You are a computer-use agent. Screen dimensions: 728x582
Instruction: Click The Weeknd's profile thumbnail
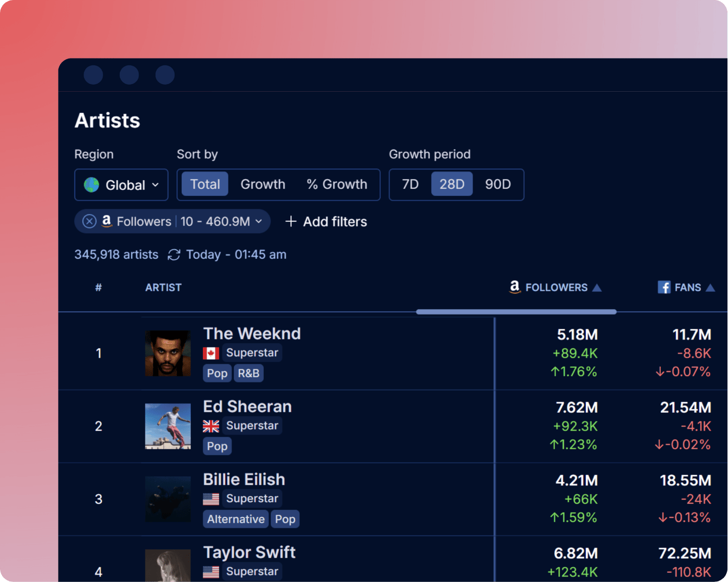[x=168, y=353]
